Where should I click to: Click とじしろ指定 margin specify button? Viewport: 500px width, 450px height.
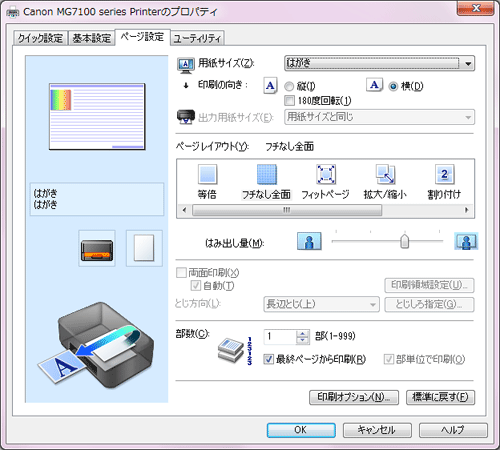coord(429,304)
